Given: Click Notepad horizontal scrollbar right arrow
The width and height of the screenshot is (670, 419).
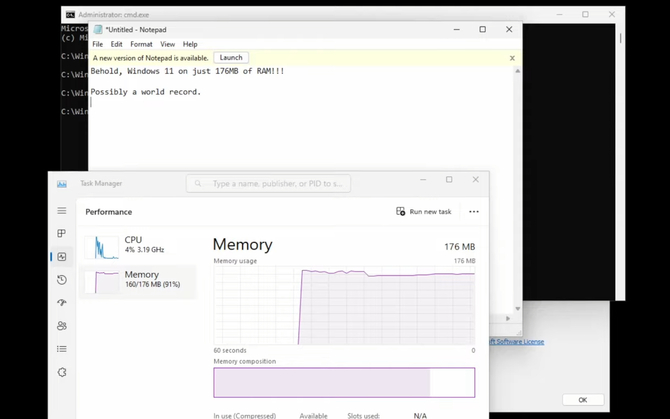Looking at the screenshot, I should [x=508, y=318].
